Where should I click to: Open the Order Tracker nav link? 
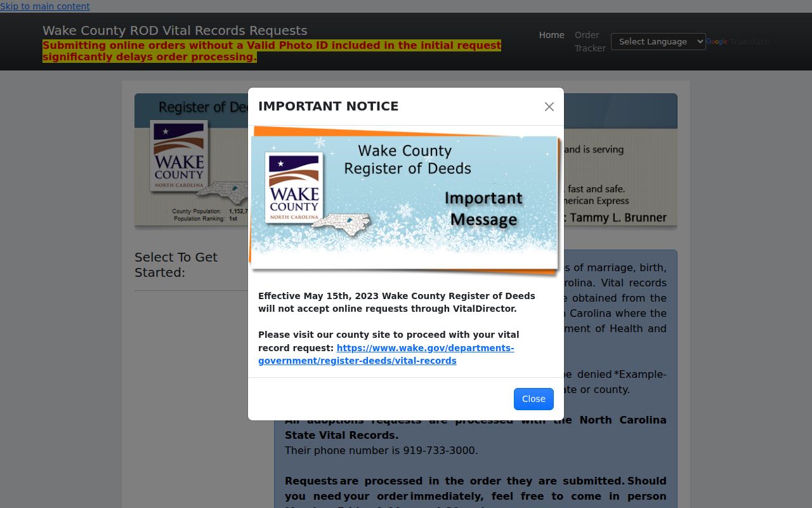pyautogui.click(x=590, y=41)
